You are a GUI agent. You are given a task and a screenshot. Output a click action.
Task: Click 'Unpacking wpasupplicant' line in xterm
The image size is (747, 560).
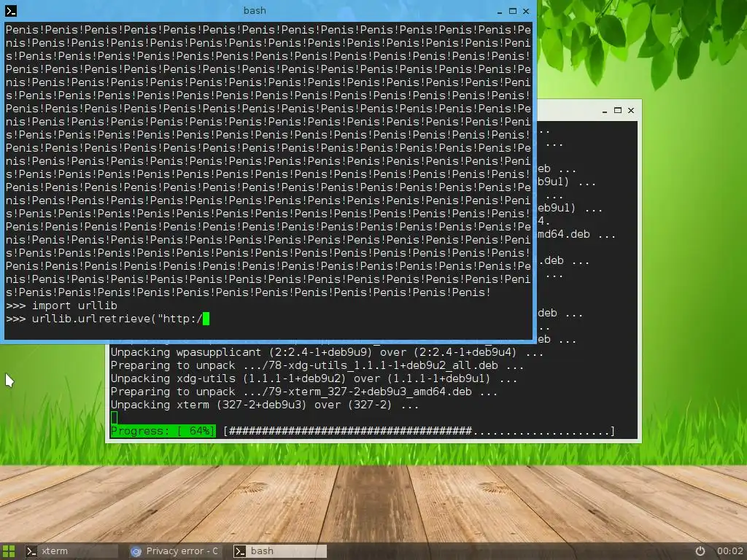point(327,352)
